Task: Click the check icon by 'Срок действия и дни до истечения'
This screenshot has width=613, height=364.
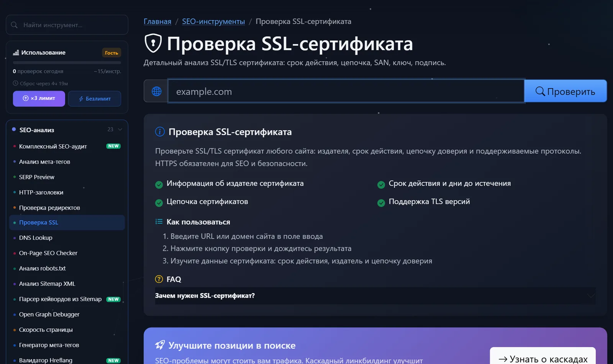Action: pyautogui.click(x=381, y=185)
